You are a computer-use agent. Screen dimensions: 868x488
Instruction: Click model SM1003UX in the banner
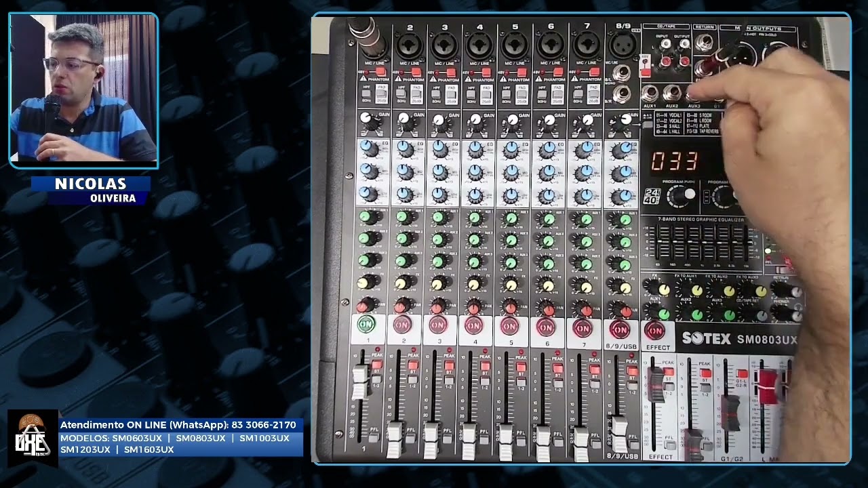264,439
